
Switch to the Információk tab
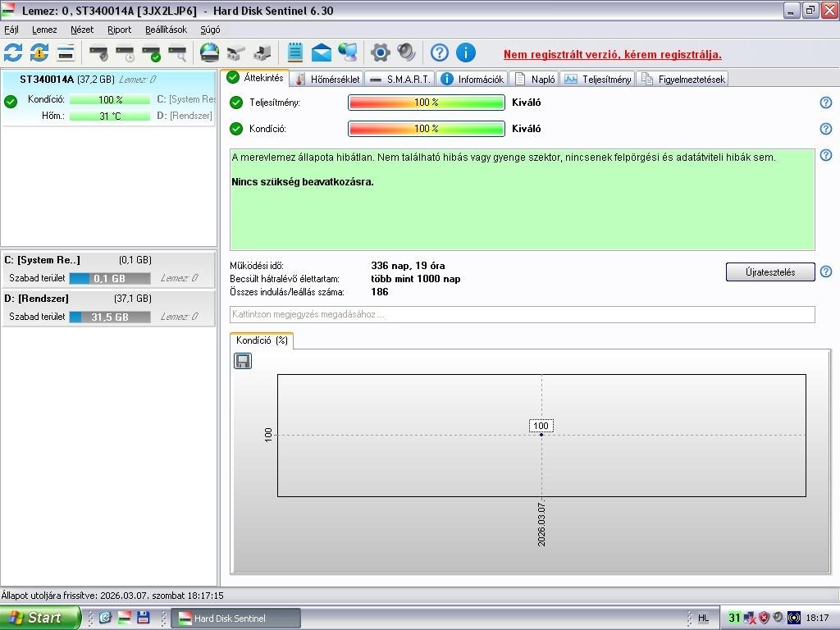pyautogui.click(x=472, y=80)
